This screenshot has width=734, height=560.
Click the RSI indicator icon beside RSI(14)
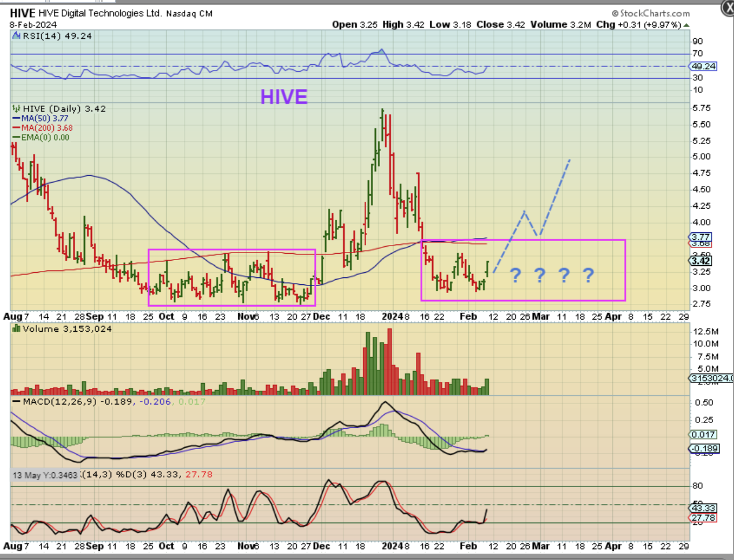pos(17,36)
